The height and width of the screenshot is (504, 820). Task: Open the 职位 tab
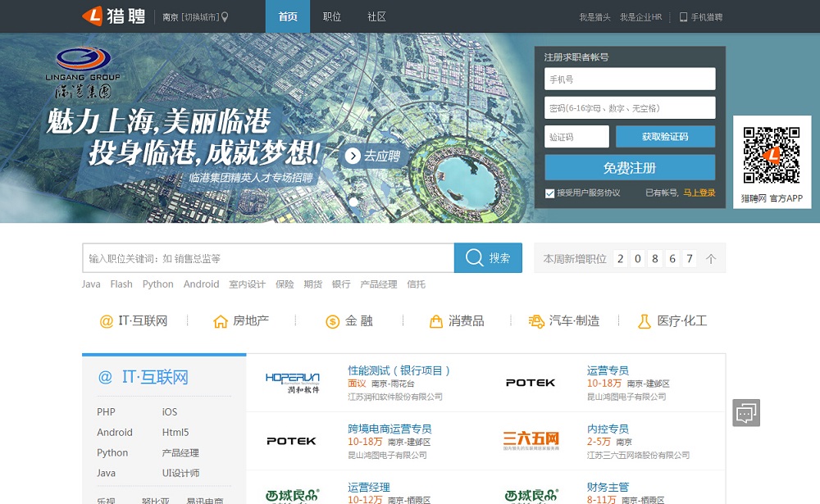(x=332, y=16)
